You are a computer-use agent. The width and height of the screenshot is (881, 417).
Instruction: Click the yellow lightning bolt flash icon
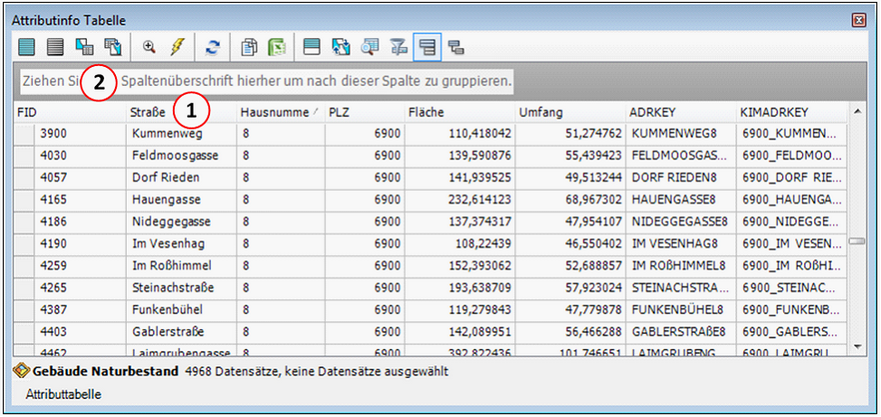(178, 46)
